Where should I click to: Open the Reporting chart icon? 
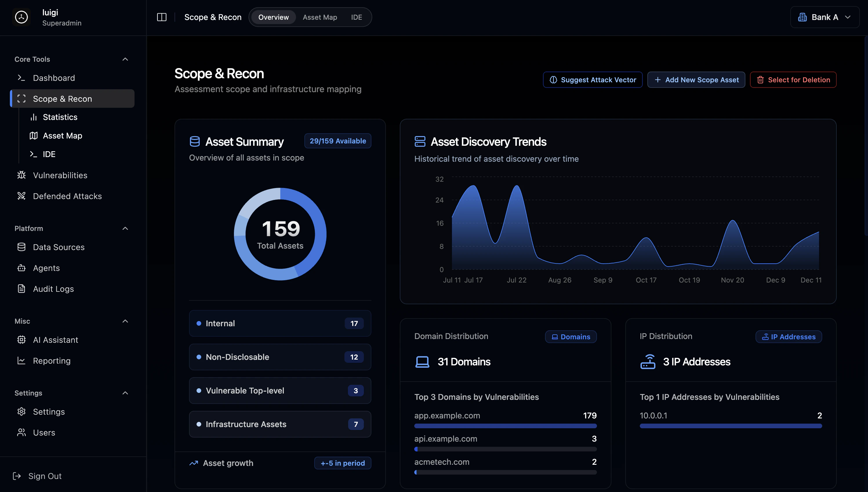pyautogui.click(x=21, y=360)
